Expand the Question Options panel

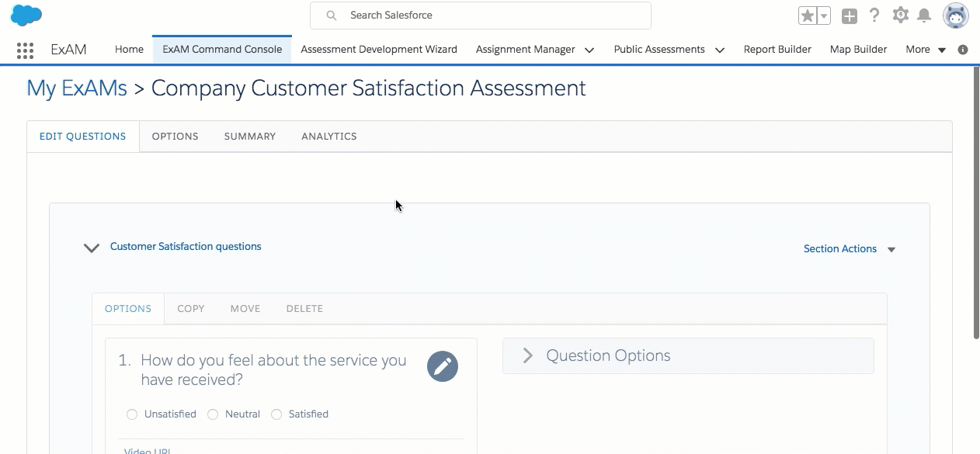[x=528, y=355]
